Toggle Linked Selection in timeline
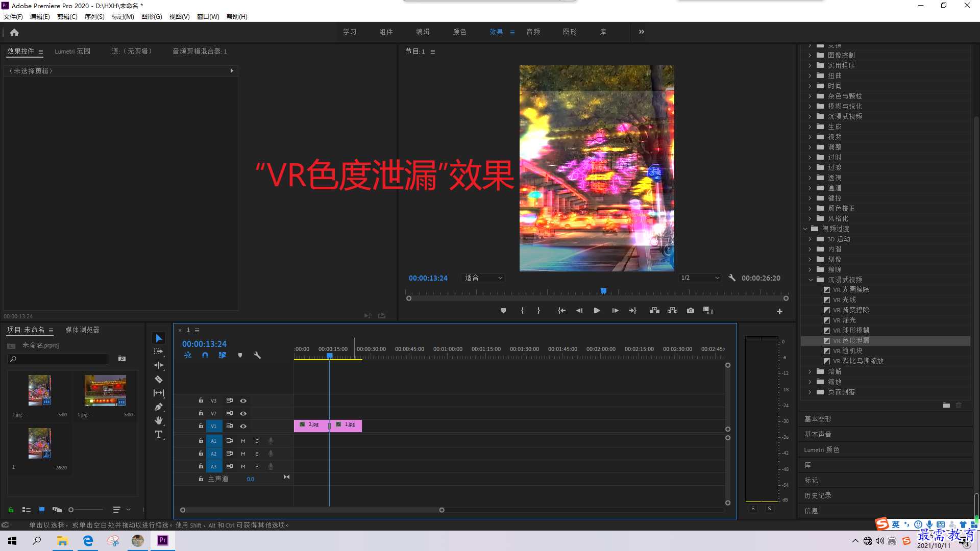Image resolution: width=980 pixels, height=551 pixels. (223, 355)
